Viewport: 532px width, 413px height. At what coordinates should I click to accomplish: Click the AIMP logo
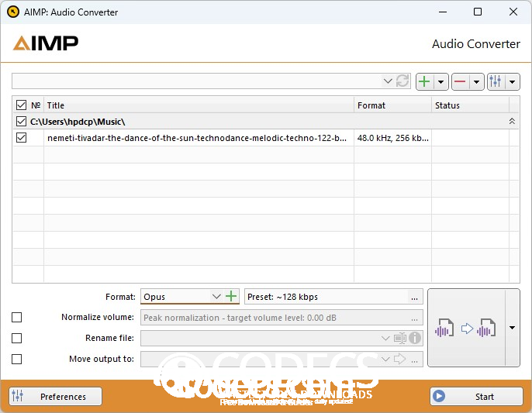coord(46,43)
